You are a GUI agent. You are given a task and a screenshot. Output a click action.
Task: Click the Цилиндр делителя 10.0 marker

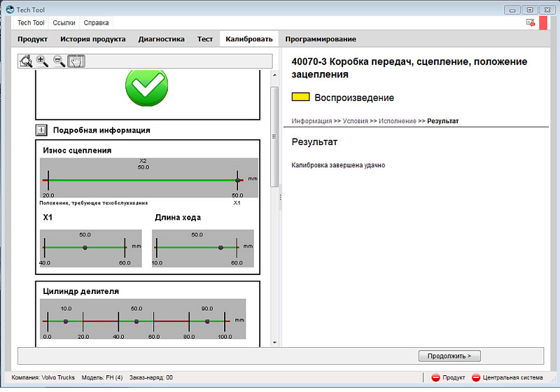point(66,321)
